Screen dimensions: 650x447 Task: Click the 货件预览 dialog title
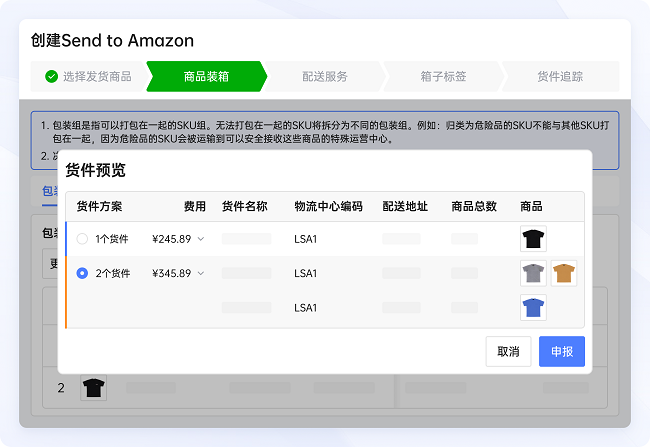95,170
